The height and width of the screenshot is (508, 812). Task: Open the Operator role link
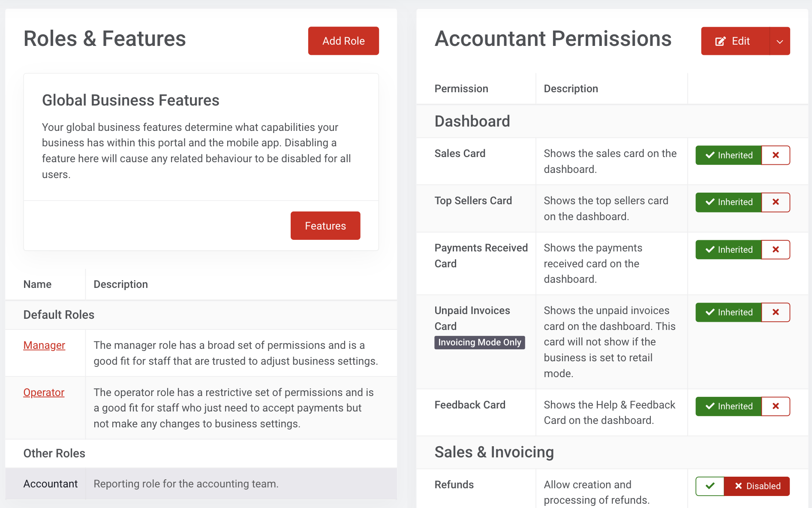point(44,393)
